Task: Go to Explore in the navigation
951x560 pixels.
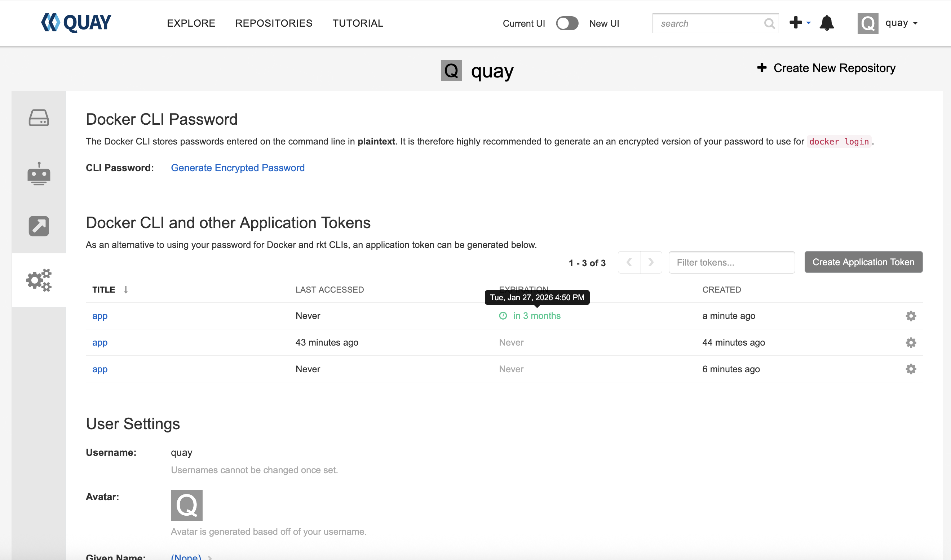Action: point(191,23)
